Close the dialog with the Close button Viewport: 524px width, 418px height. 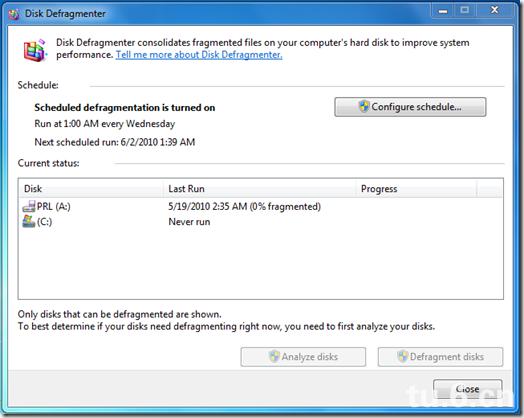click(468, 389)
